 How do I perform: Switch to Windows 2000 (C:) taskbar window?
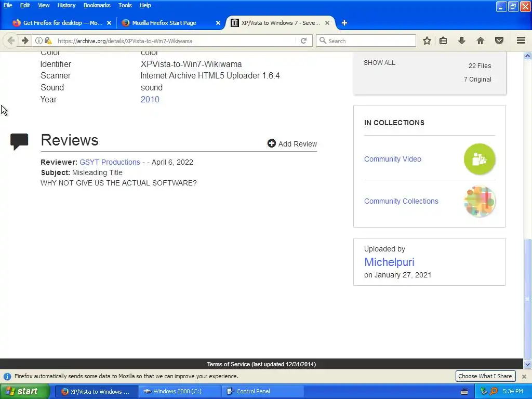tap(180, 392)
